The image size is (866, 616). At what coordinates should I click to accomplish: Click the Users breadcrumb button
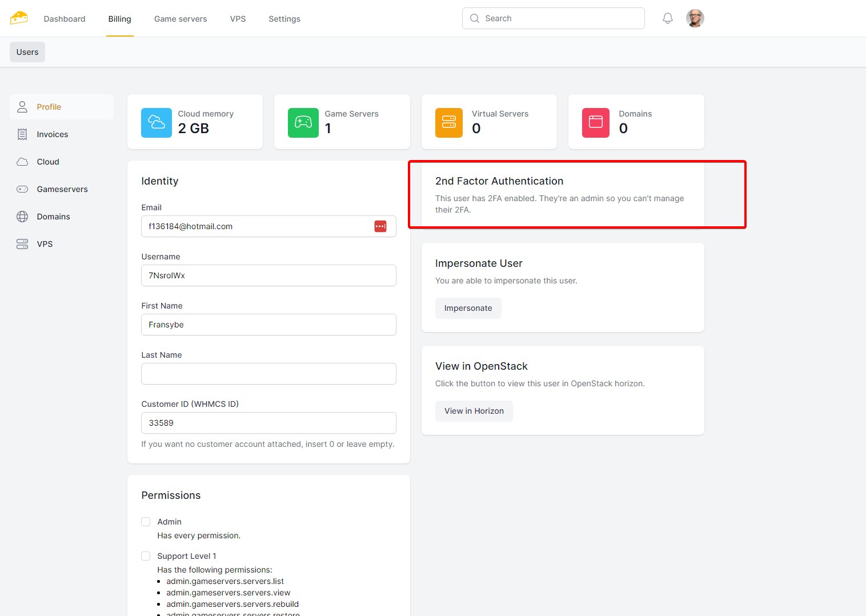[x=27, y=52]
